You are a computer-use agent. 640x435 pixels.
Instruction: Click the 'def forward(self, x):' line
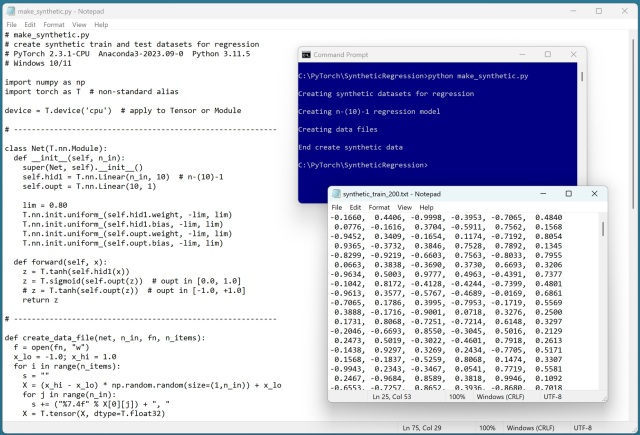[x=60, y=262]
